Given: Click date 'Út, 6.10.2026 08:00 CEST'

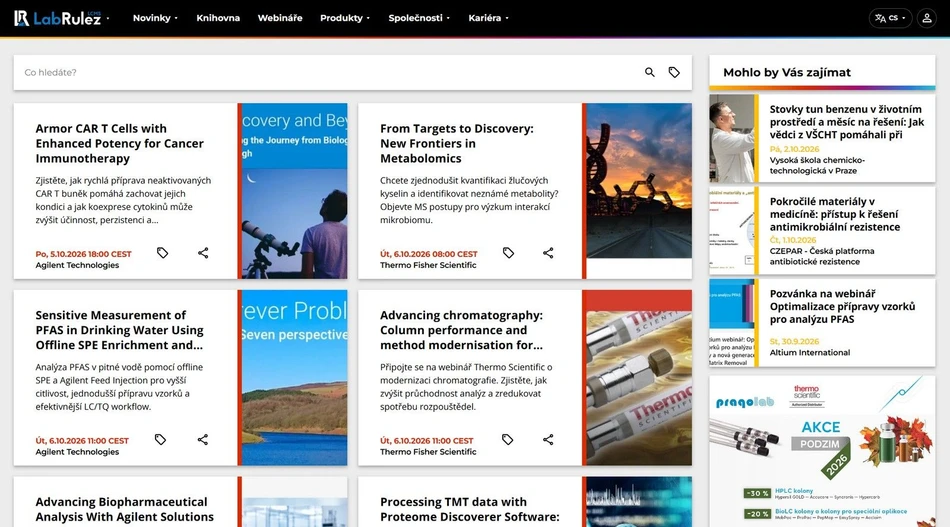Looking at the screenshot, I should click(429, 254).
